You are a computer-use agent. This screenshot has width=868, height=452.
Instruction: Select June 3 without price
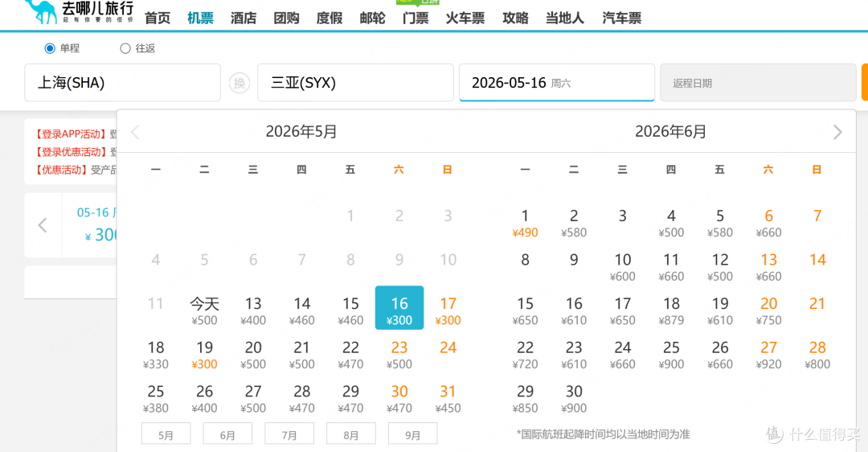pyautogui.click(x=622, y=216)
